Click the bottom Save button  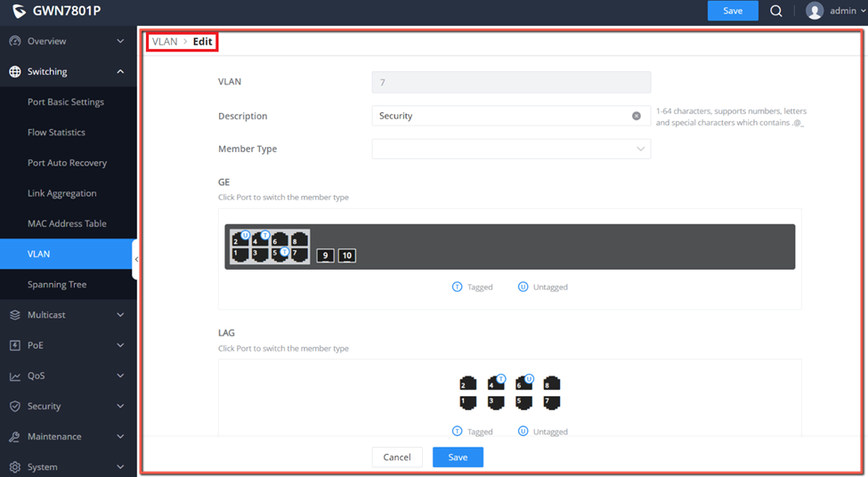pos(458,457)
